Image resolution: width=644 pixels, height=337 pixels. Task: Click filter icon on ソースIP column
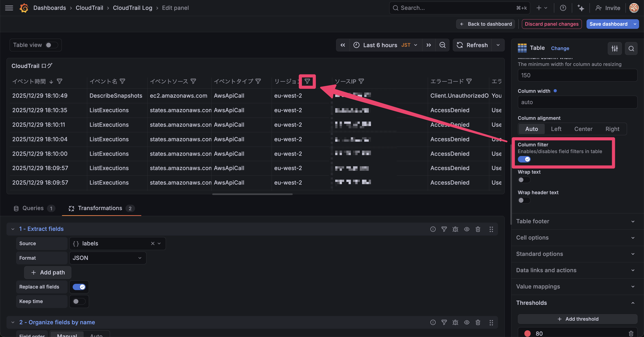pos(361,81)
